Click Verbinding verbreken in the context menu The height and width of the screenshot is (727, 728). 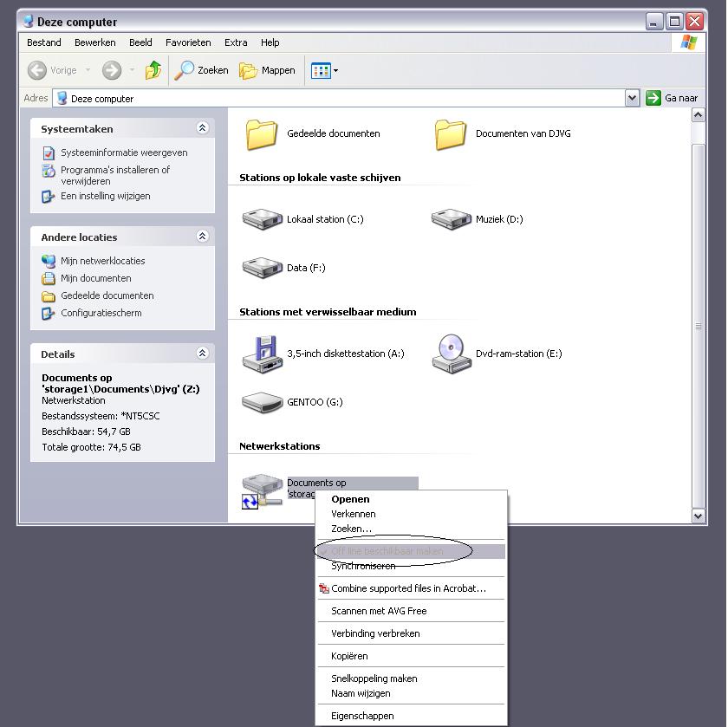tap(375, 633)
